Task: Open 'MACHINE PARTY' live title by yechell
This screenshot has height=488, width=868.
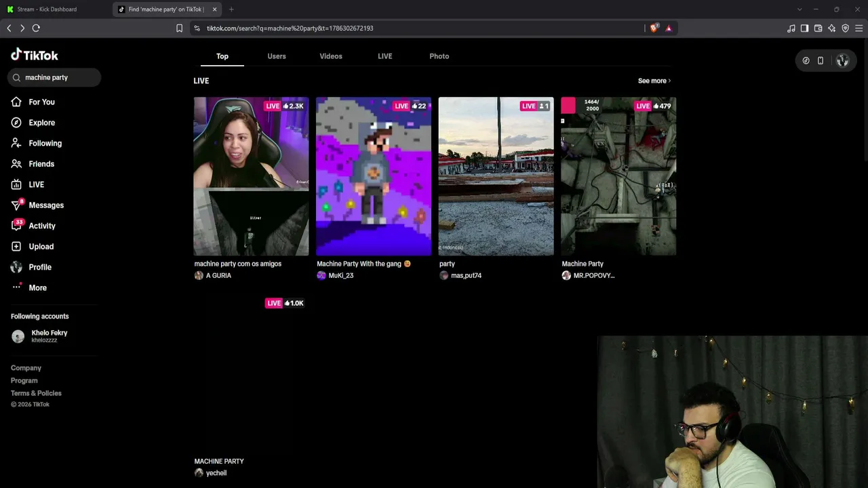Action: tap(219, 462)
